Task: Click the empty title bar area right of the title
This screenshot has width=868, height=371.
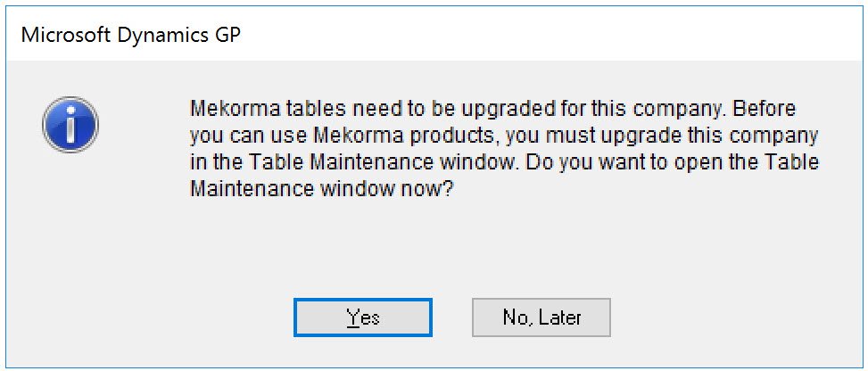Action: click(535, 36)
